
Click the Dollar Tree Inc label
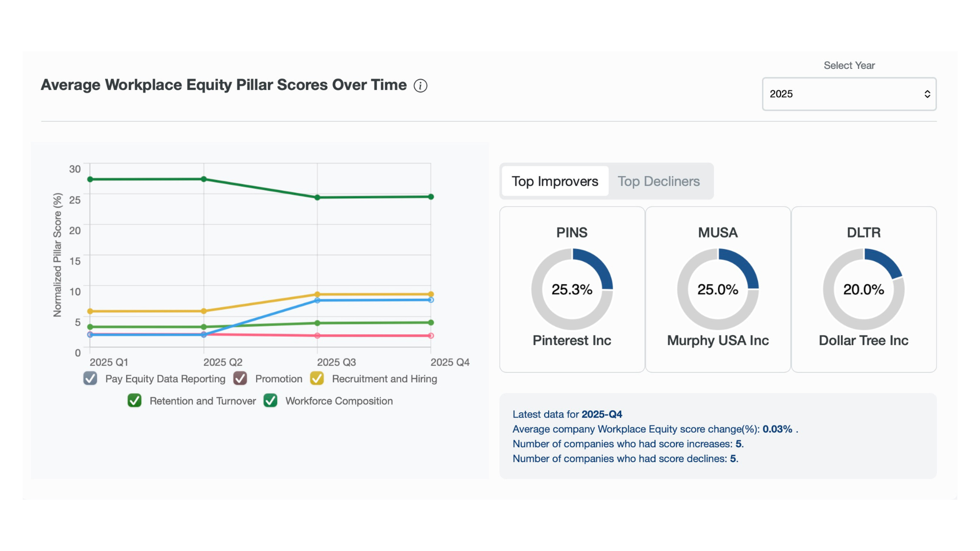point(863,340)
